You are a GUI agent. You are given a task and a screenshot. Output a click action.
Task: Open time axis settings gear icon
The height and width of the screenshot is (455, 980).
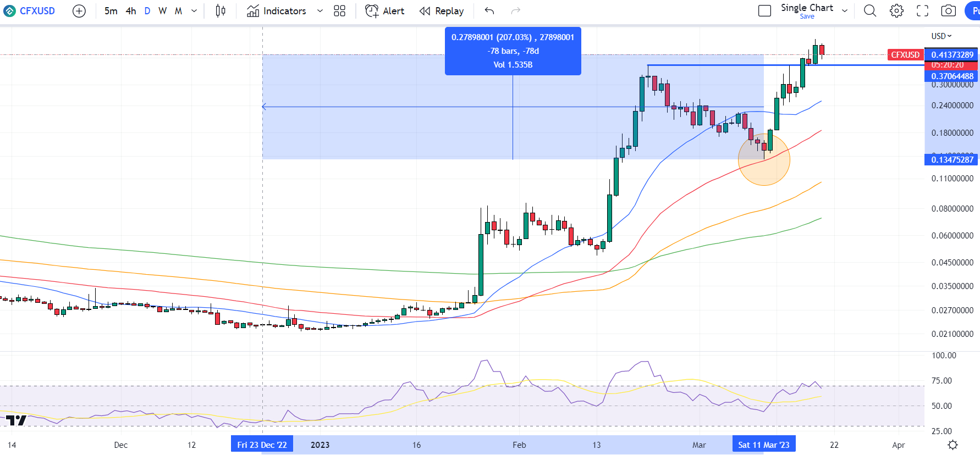(x=953, y=445)
